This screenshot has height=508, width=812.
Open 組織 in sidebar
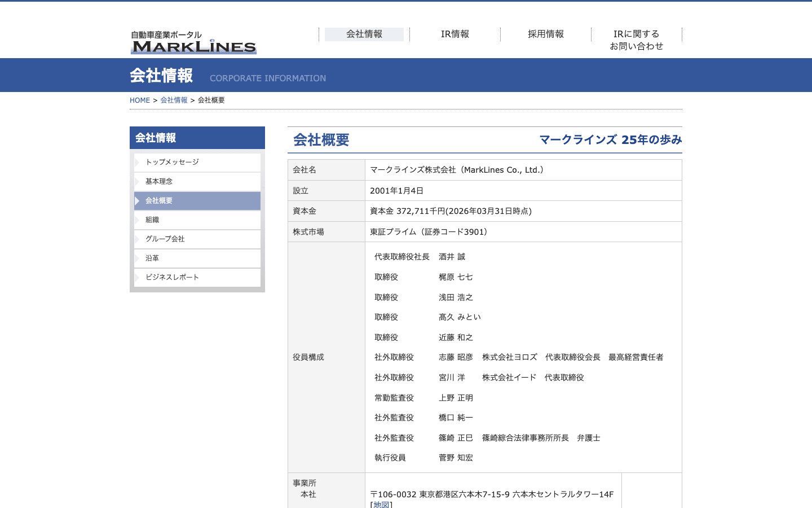point(197,220)
